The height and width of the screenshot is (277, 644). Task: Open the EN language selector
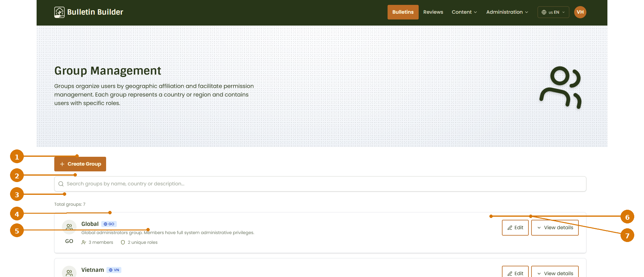pyautogui.click(x=553, y=12)
